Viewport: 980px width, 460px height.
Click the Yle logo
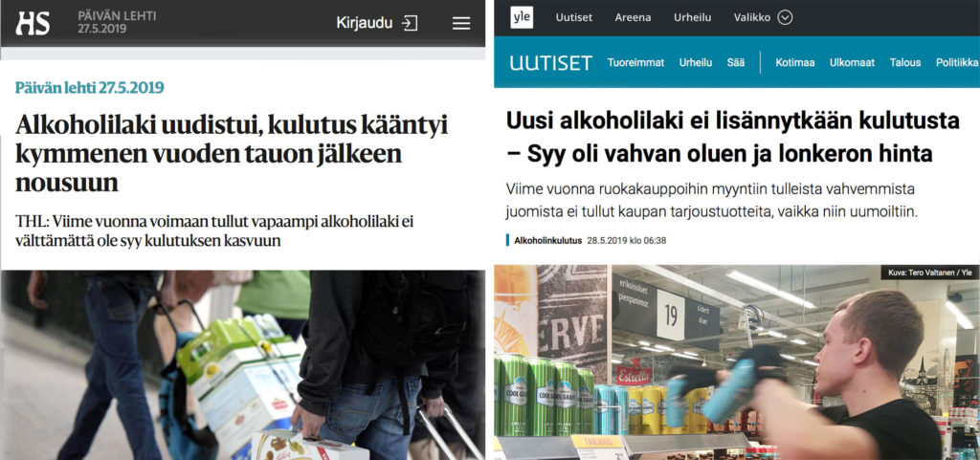(x=522, y=17)
